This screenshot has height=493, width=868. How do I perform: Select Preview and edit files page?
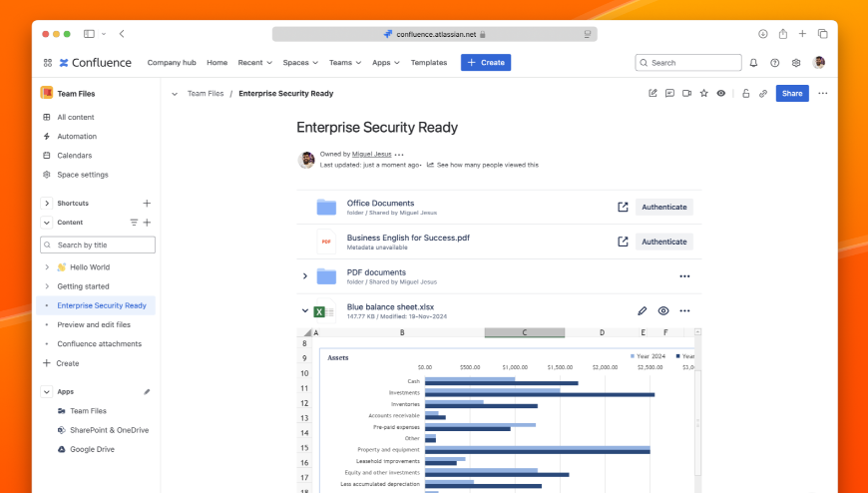click(94, 324)
